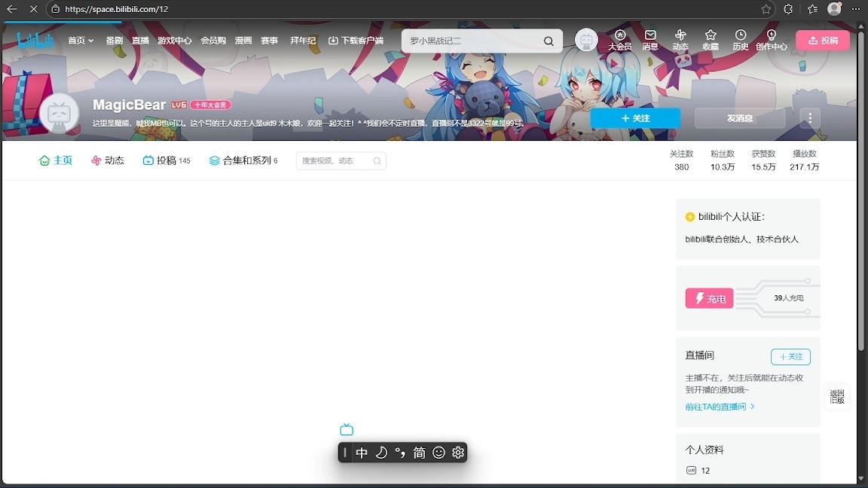This screenshot has width=868, height=488.
Task: Open 游戏中心 from navigation bar
Action: point(174,41)
